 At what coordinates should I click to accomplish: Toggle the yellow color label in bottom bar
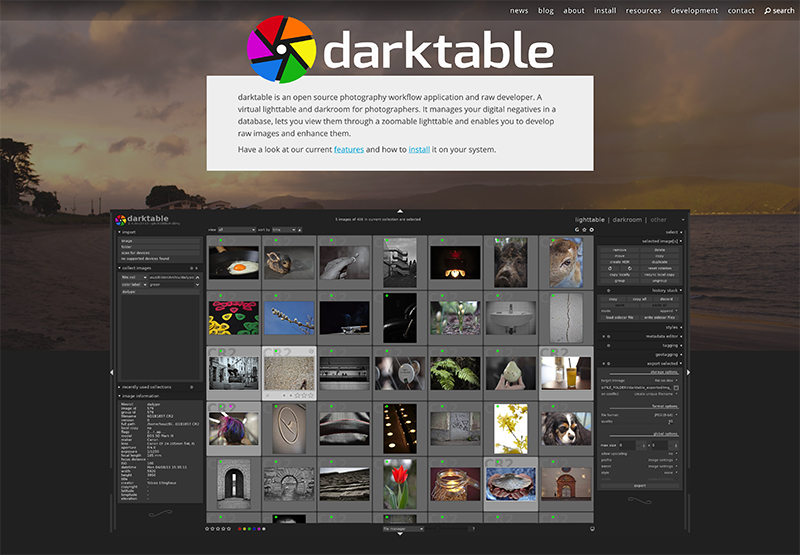click(x=244, y=528)
